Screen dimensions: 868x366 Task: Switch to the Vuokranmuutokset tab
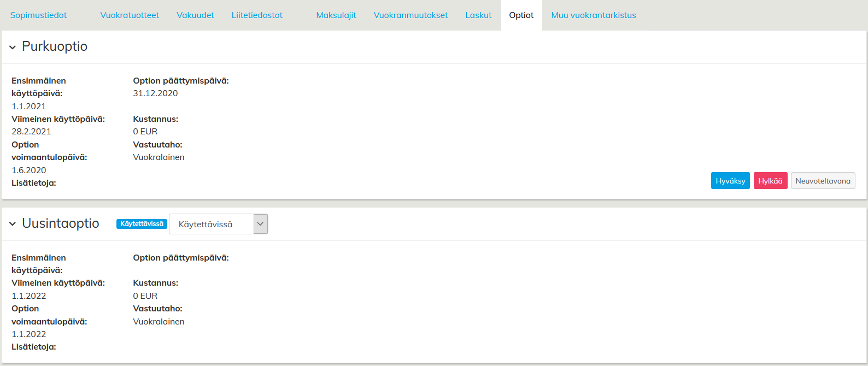pos(410,15)
